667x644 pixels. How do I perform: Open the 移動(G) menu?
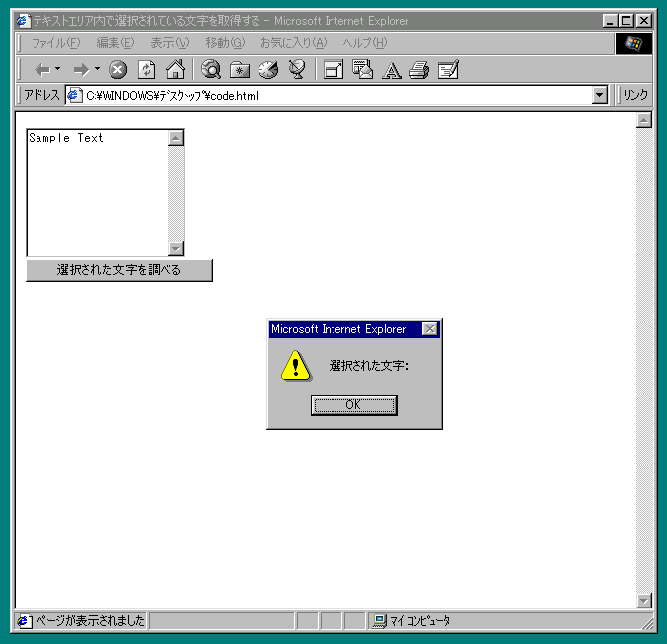(x=225, y=43)
